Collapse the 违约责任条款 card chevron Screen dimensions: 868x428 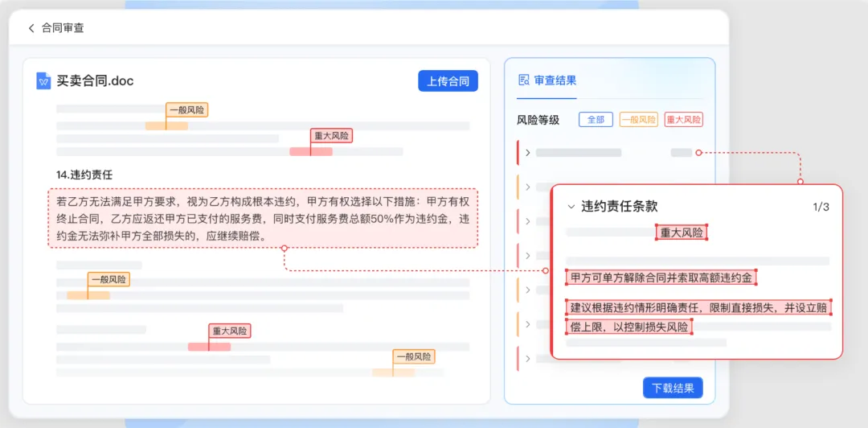pyautogui.click(x=571, y=207)
